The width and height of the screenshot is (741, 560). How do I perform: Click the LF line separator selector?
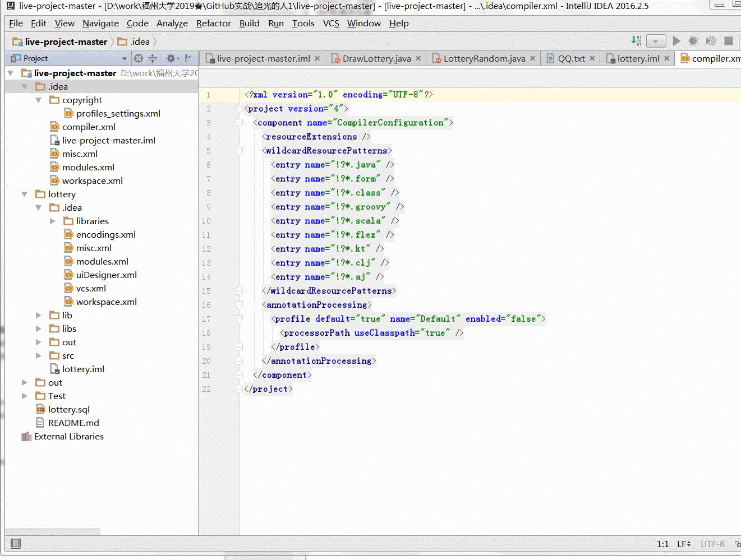[x=684, y=544]
